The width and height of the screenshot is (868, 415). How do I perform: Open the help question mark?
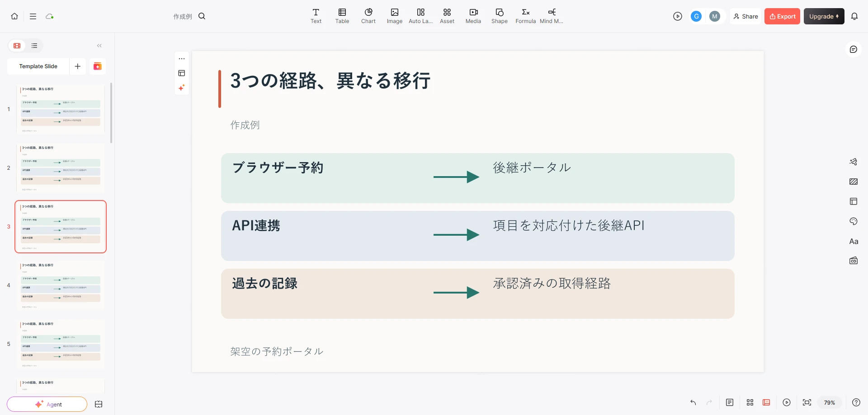[x=856, y=402]
